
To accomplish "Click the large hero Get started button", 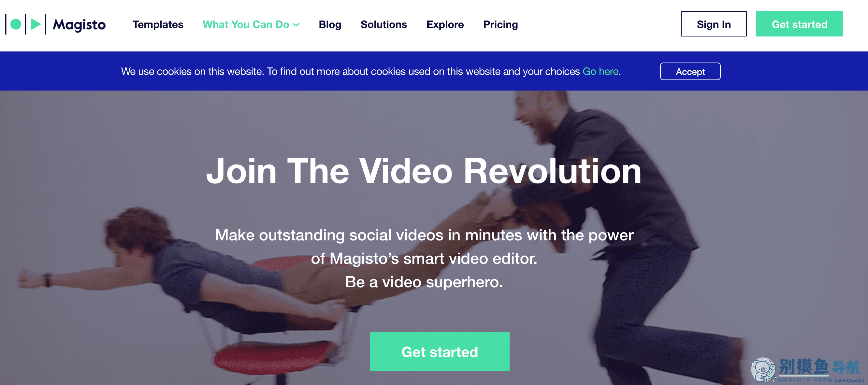I will tap(440, 352).
